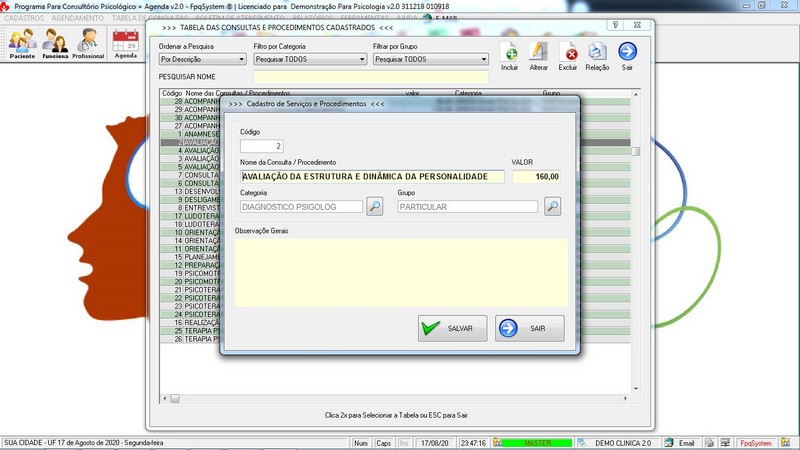The width and height of the screenshot is (800, 450).
Task: Click the green MASTER user indicator
Action: pyautogui.click(x=537, y=443)
